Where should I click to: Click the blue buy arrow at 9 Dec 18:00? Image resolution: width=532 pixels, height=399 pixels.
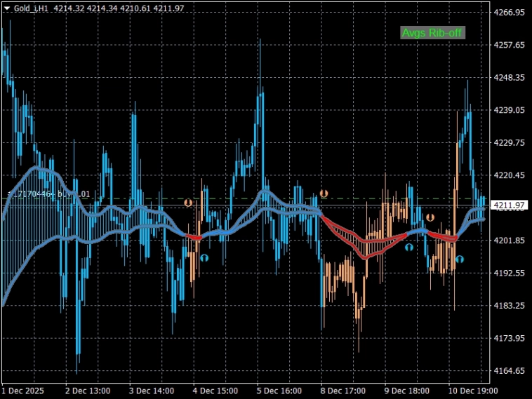click(408, 248)
